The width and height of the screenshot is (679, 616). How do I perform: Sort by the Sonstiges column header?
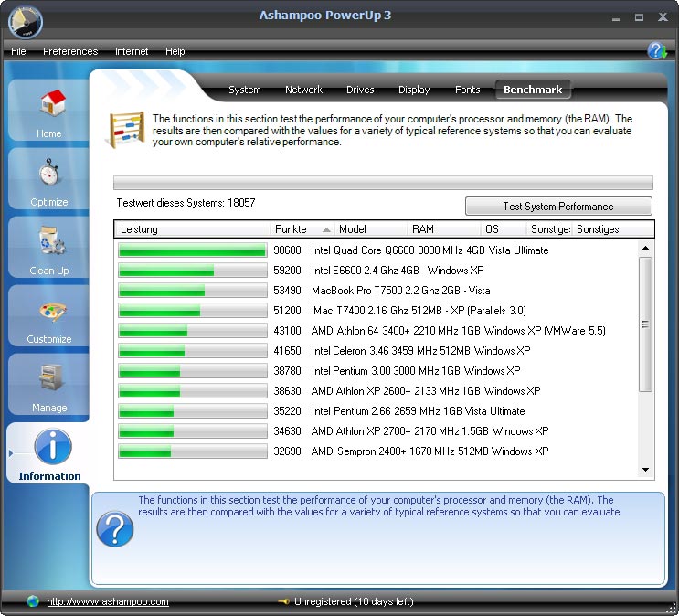pos(613,229)
